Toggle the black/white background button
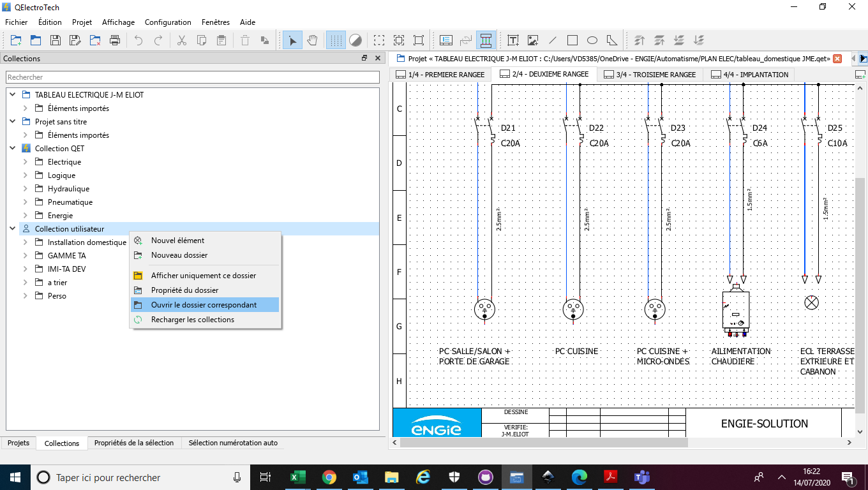The width and height of the screenshot is (868, 490). (355, 41)
